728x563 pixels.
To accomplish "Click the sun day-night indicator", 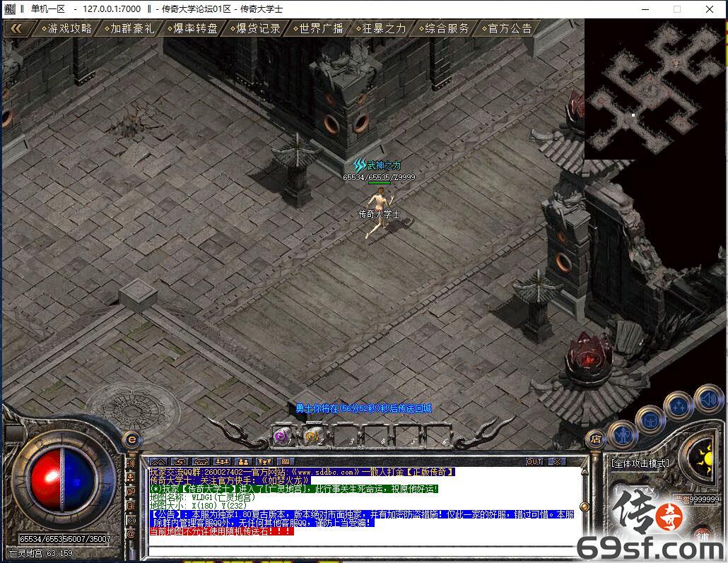I will coord(704,459).
